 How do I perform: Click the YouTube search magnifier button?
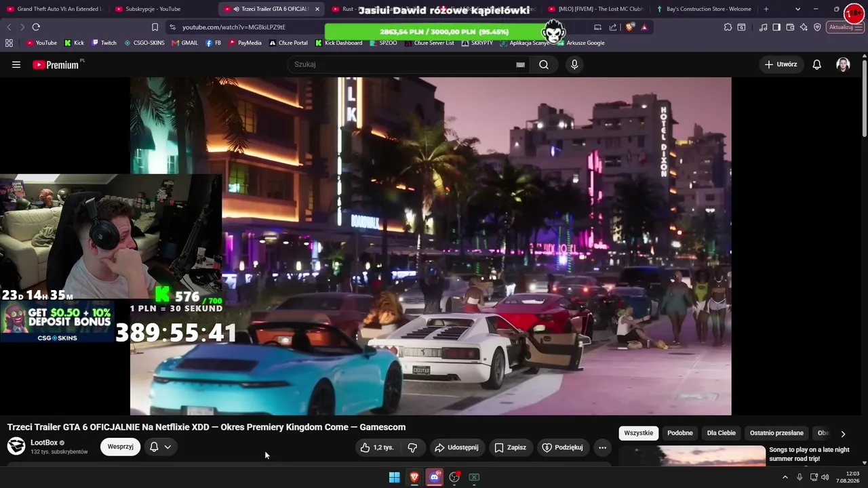click(544, 64)
